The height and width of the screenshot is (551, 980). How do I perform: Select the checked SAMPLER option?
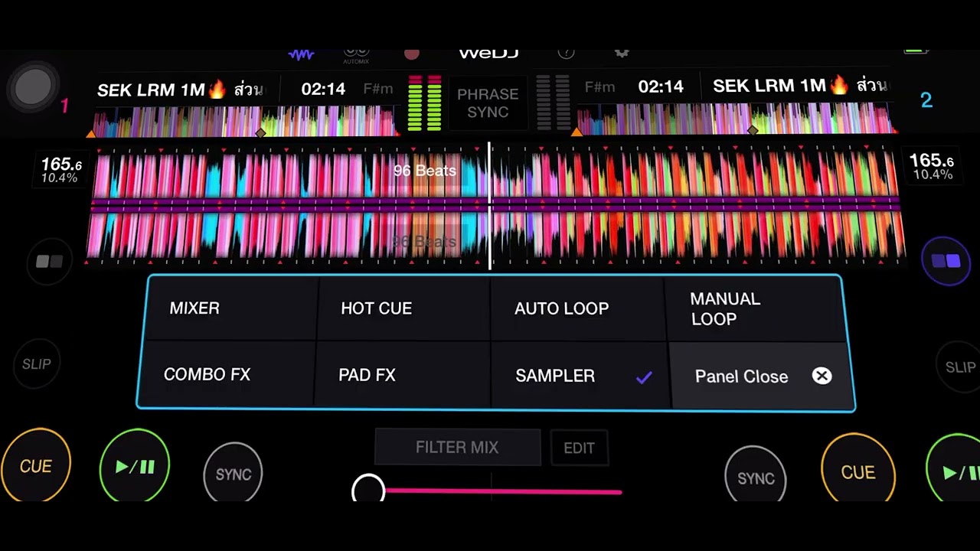(x=581, y=376)
